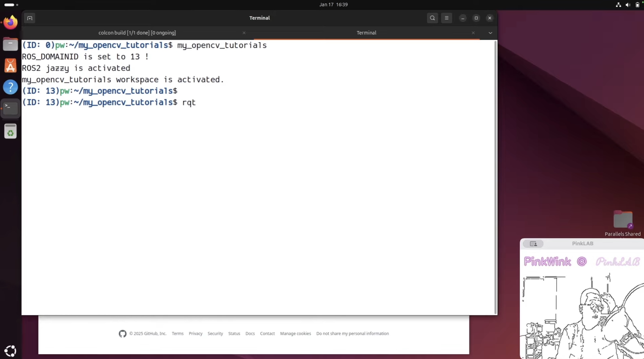644x359 pixels.
Task: Open the terminal hamburger menu
Action: 446,18
